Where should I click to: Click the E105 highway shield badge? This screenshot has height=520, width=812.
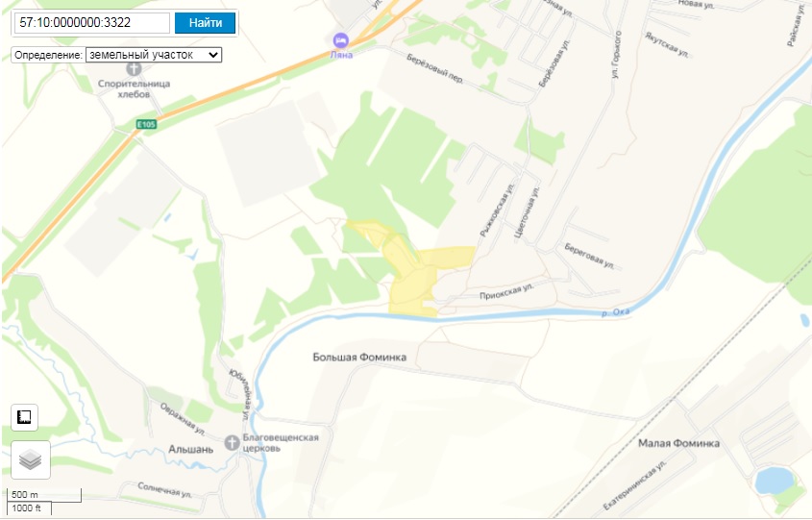(x=147, y=124)
